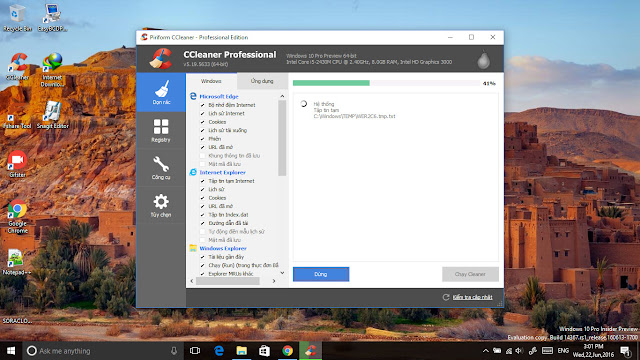Click the volume icon in system tray

(519, 351)
